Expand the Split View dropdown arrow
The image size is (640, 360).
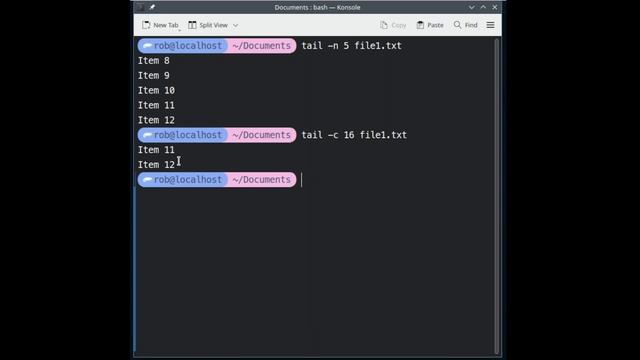point(236,25)
